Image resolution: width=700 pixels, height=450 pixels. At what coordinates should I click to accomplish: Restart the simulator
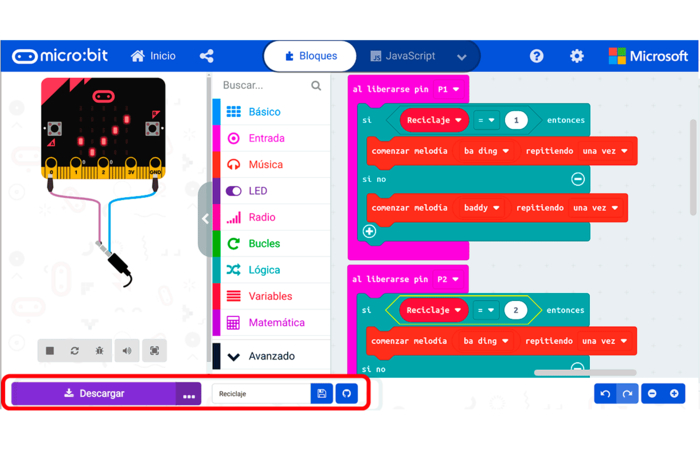75,351
